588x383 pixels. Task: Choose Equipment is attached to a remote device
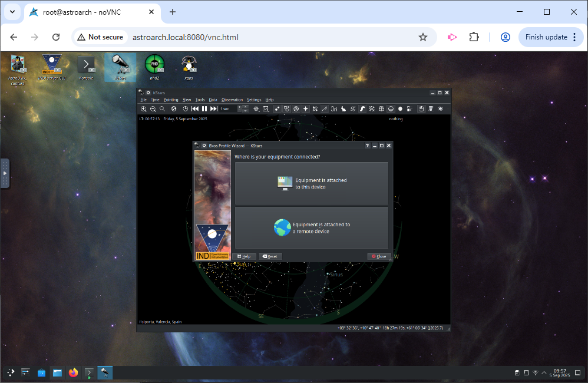[x=311, y=227]
